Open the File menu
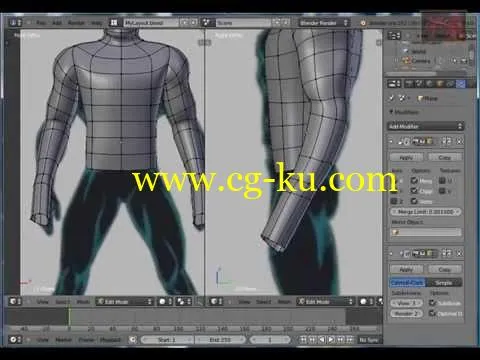This screenshot has height=360, width=480. point(41,23)
